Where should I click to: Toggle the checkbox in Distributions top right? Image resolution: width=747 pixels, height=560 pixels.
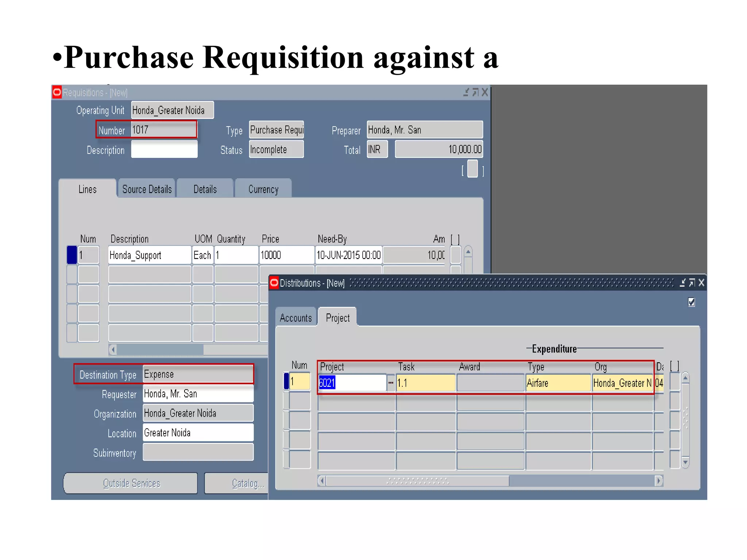coord(692,302)
